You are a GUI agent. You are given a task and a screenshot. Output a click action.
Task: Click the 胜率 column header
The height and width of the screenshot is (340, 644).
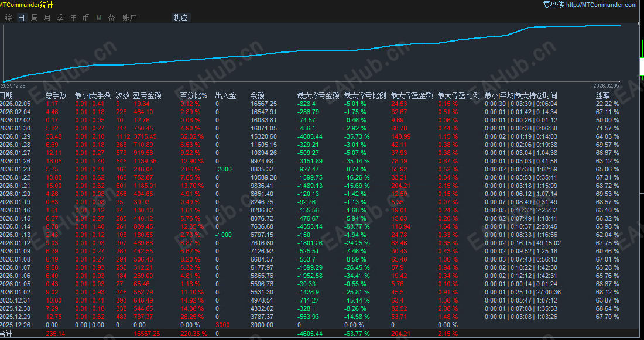[x=603, y=95]
